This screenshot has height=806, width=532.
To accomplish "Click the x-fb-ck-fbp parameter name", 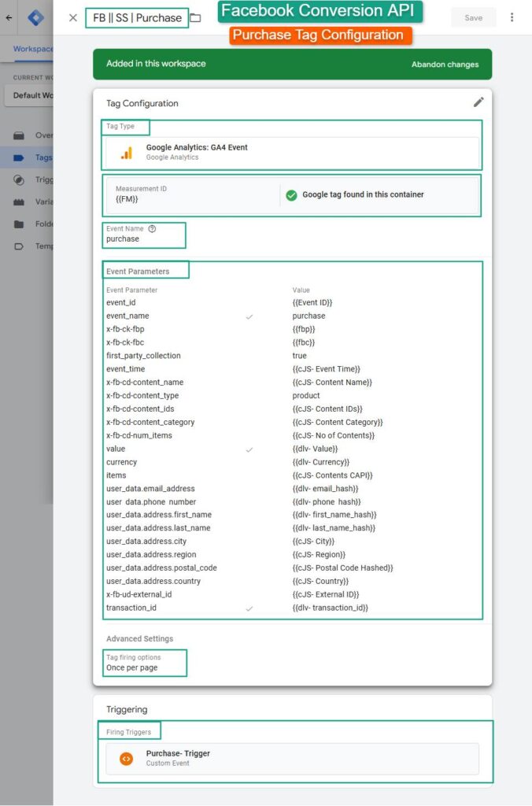I will coord(125,329).
